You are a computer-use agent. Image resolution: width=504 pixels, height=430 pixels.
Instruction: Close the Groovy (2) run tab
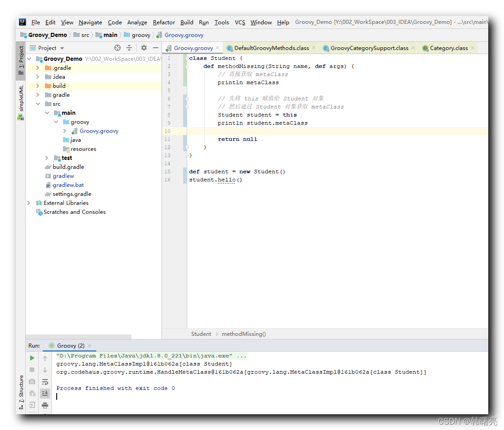[x=90, y=346]
